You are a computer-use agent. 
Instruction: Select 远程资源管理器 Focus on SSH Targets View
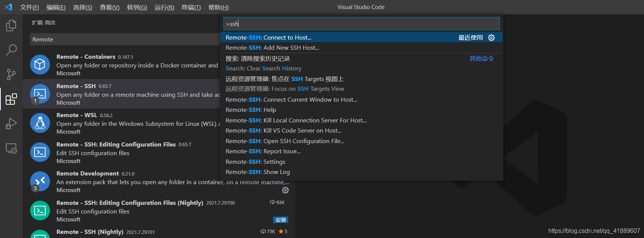coord(361,84)
